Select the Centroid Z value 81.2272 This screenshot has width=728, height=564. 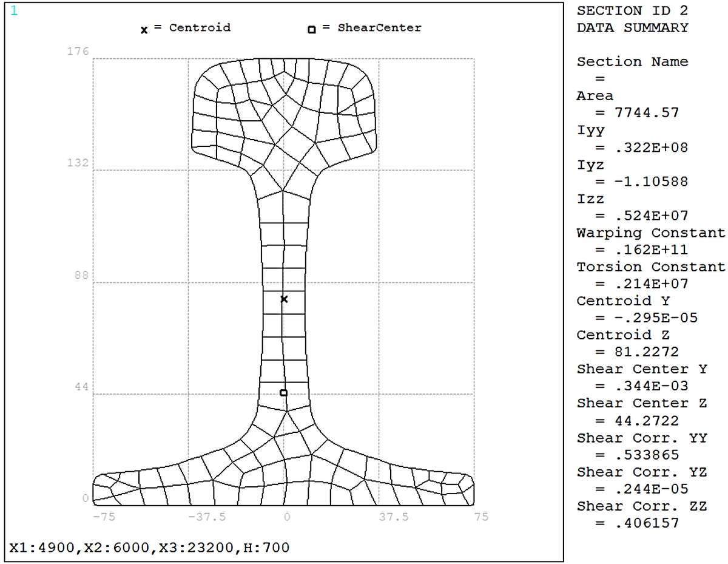[644, 352]
